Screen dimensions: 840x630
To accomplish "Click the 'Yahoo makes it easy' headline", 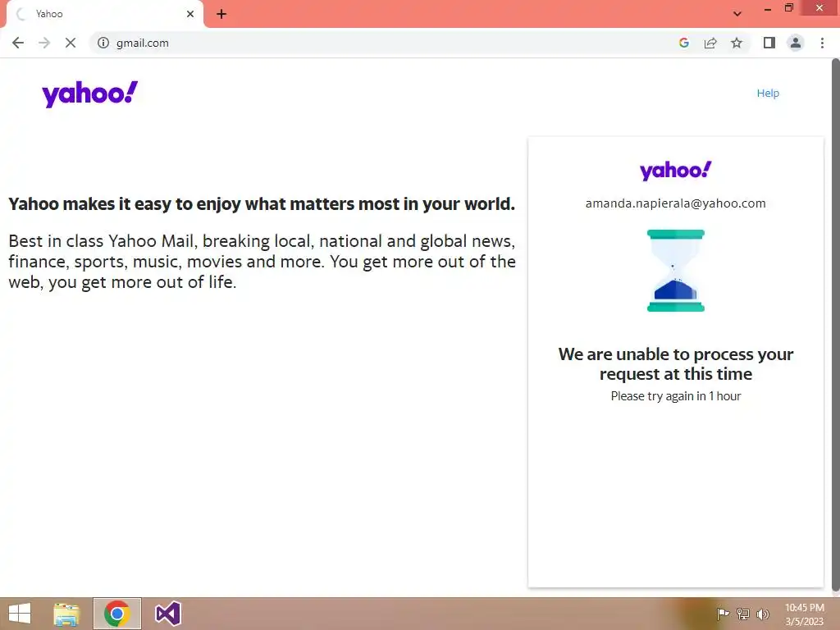I will pos(262,204).
